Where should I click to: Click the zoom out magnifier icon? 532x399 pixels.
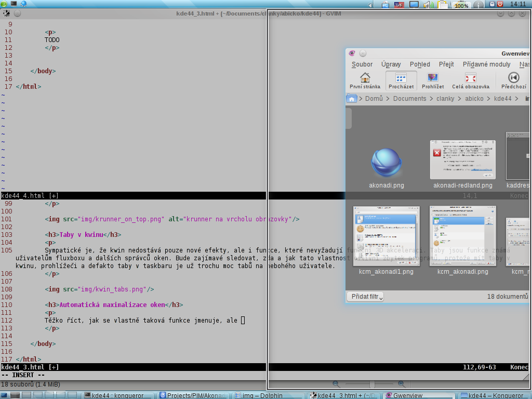[336, 384]
